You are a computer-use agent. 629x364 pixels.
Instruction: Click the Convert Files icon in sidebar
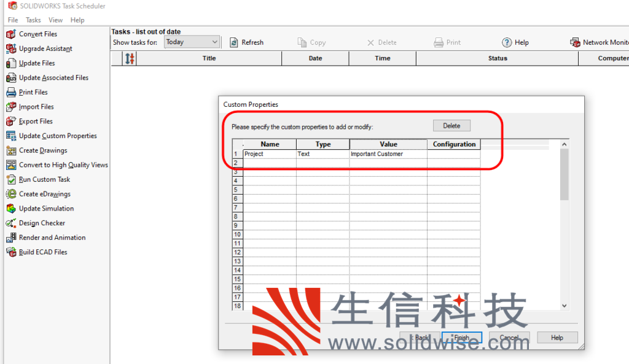[11, 34]
